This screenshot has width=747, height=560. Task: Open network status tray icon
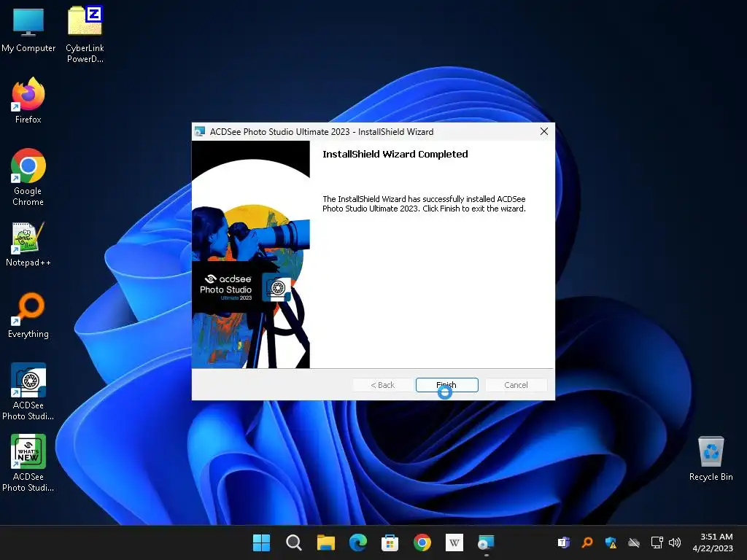657,542
